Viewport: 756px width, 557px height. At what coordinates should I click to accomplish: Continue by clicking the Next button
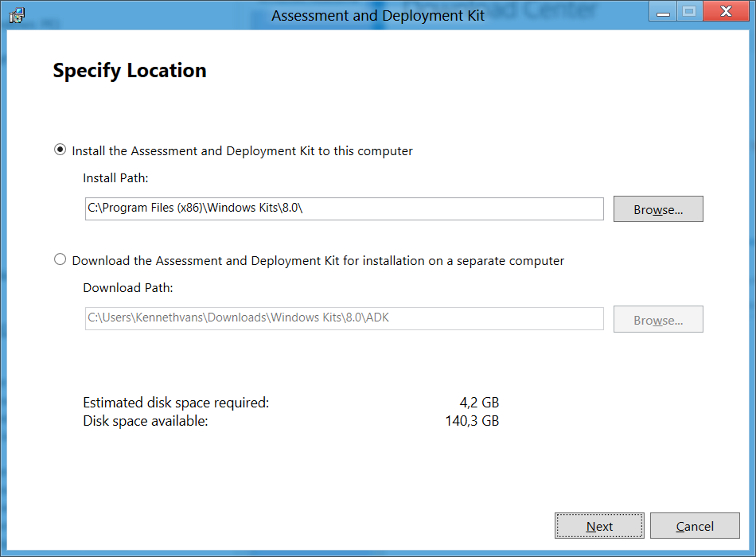point(599,526)
